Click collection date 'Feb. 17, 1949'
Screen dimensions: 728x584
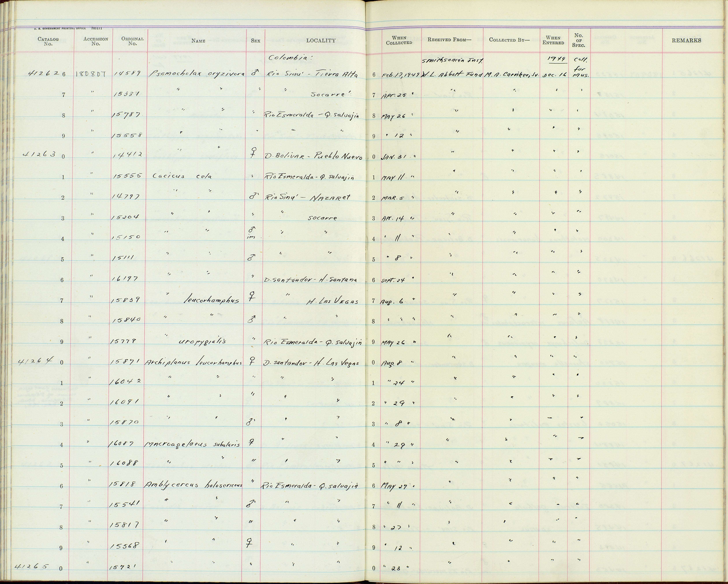tap(401, 75)
